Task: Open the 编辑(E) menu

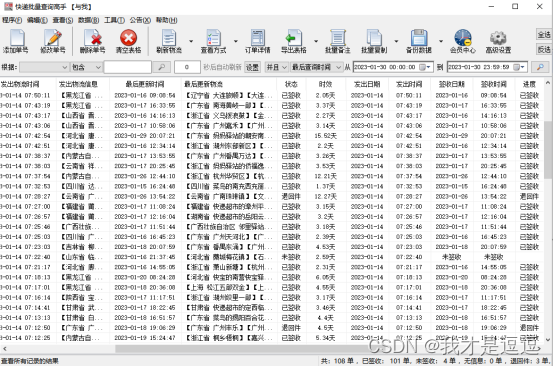Action: pyautogui.click(x=37, y=20)
